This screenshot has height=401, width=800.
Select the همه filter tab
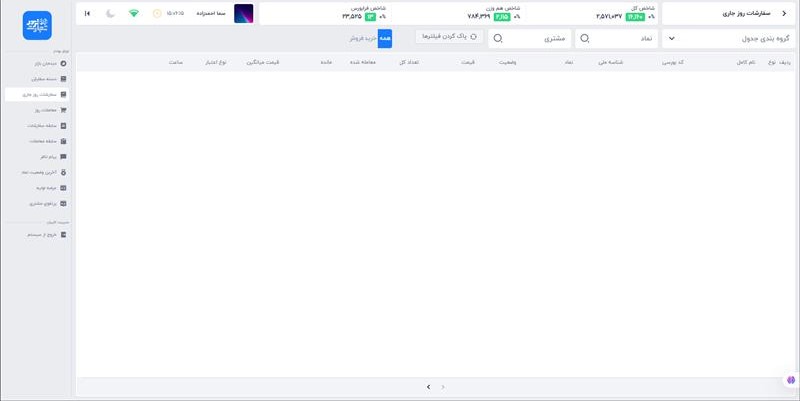384,38
